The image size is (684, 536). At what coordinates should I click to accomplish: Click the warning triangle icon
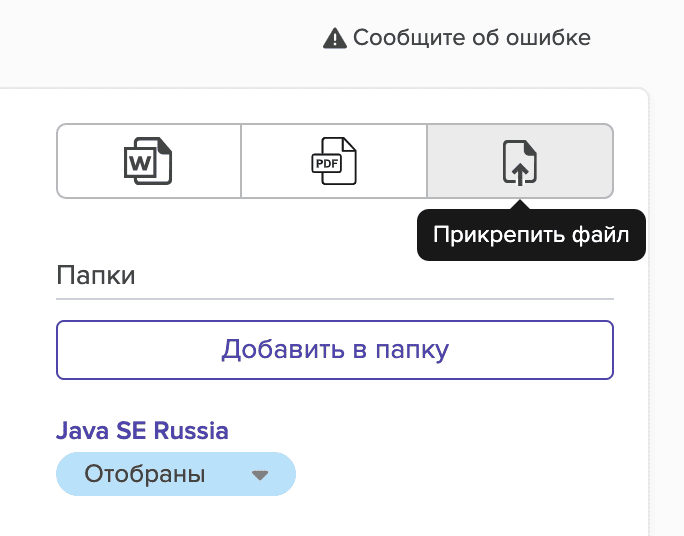coord(334,38)
